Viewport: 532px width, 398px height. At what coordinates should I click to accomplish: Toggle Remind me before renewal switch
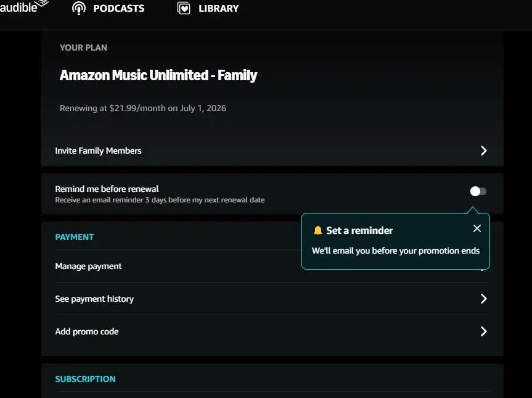(x=478, y=191)
